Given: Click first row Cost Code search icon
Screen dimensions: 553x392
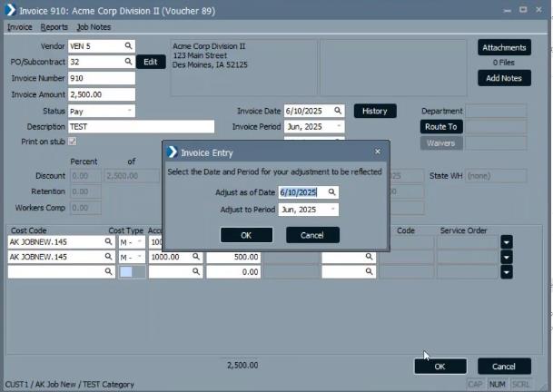Looking at the screenshot, I should pos(109,242).
